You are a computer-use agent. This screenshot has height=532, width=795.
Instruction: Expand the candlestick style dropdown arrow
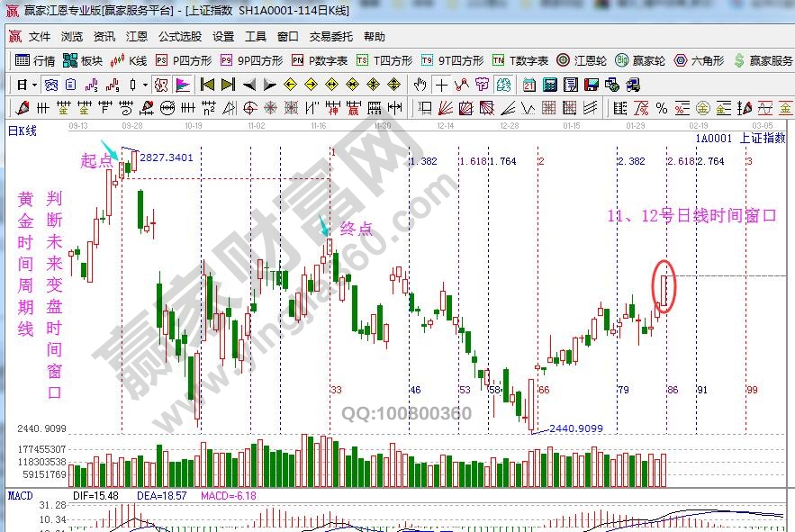(x=146, y=86)
